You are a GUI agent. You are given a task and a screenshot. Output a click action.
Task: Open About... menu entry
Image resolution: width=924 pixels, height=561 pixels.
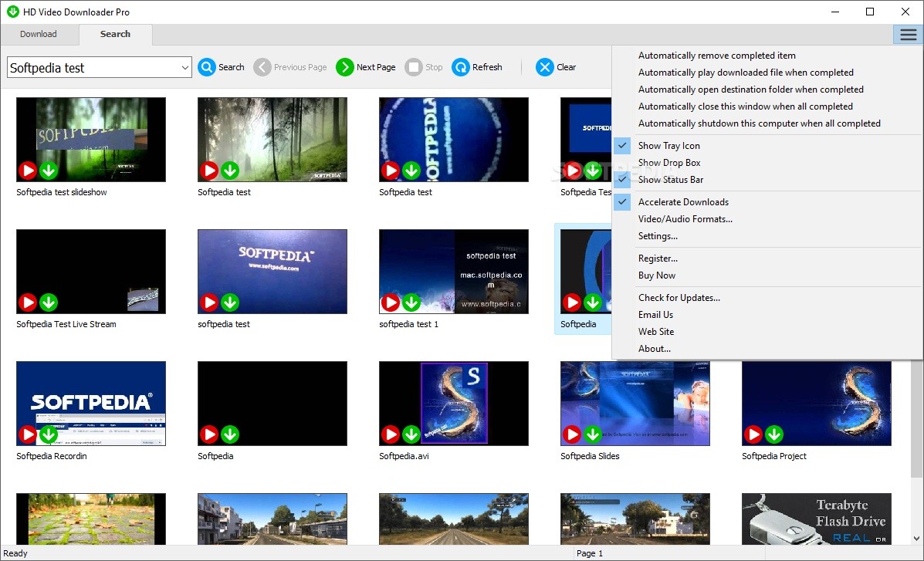(766, 350)
